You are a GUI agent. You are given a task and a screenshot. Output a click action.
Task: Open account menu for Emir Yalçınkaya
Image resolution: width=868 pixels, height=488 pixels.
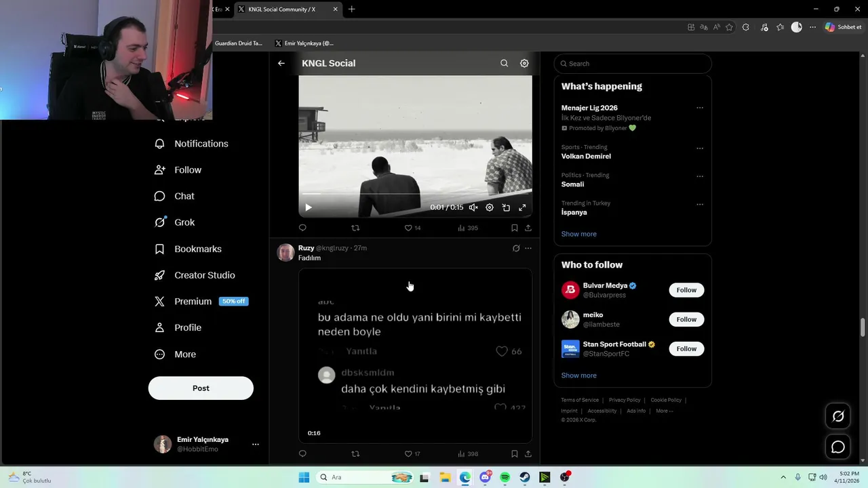point(207,444)
